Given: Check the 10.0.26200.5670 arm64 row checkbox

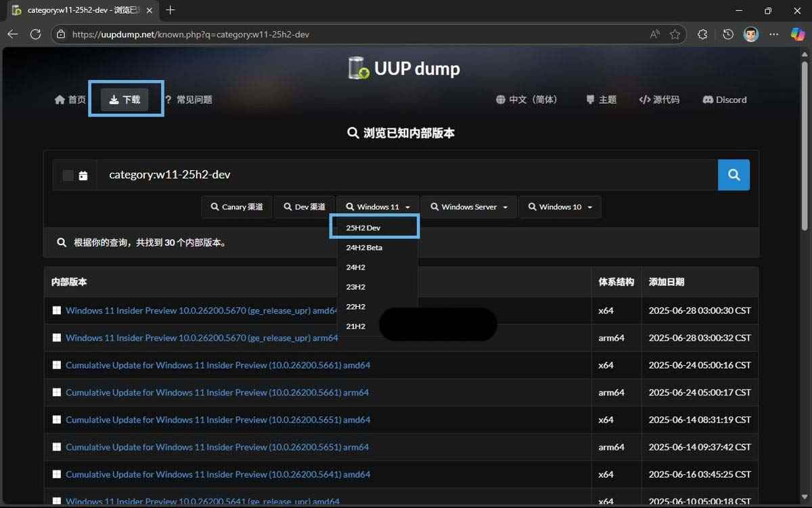Looking at the screenshot, I should pos(57,337).
